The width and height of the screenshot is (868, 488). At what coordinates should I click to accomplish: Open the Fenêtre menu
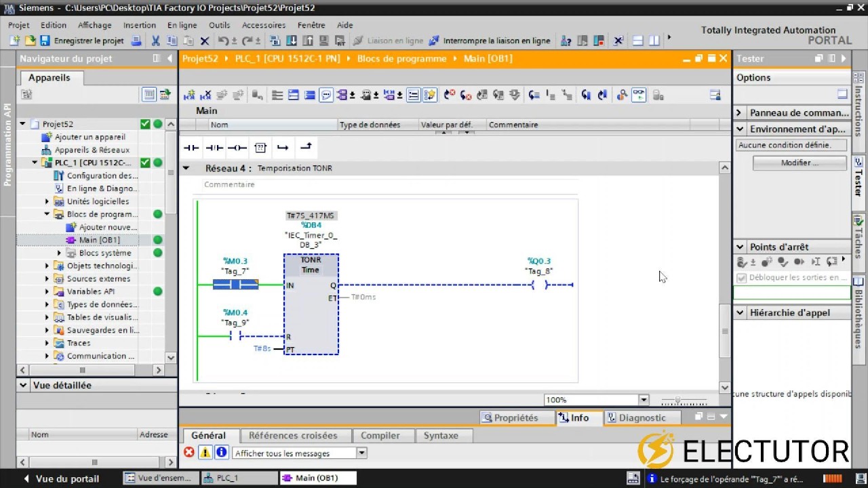(311, 25)
